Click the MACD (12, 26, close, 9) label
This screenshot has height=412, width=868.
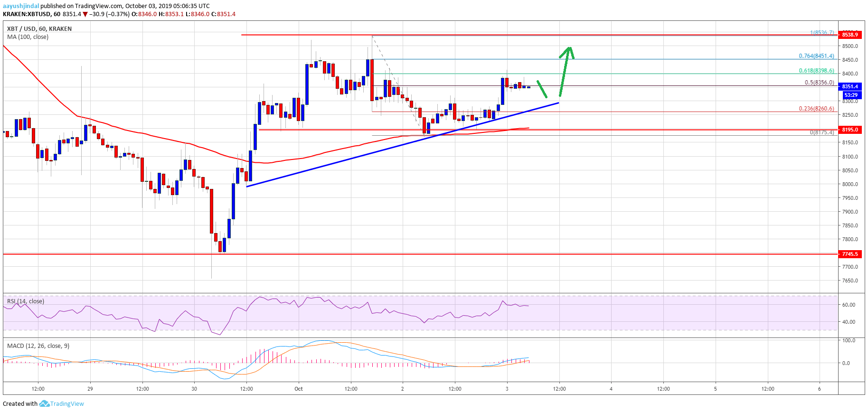point(38,346)
